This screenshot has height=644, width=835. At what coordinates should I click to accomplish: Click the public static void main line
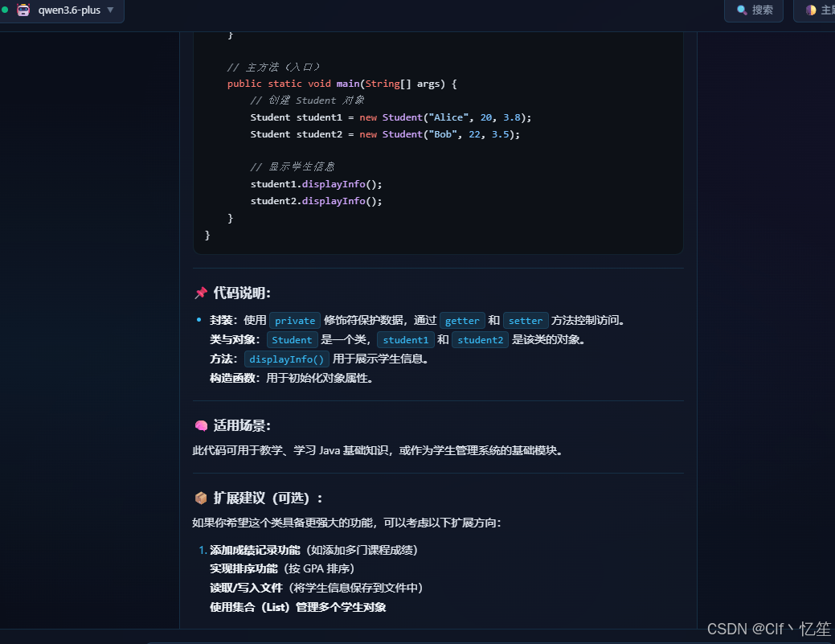(342, 84)
